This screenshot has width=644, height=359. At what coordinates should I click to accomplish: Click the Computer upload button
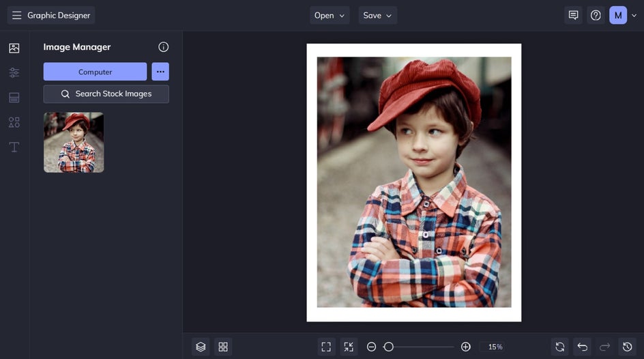(x=95, y=72)
